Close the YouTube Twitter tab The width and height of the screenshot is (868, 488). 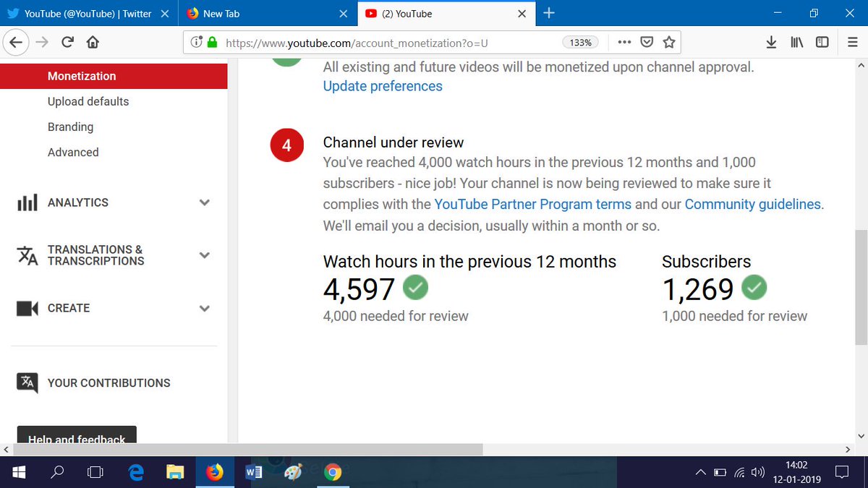tap(163, 13)
